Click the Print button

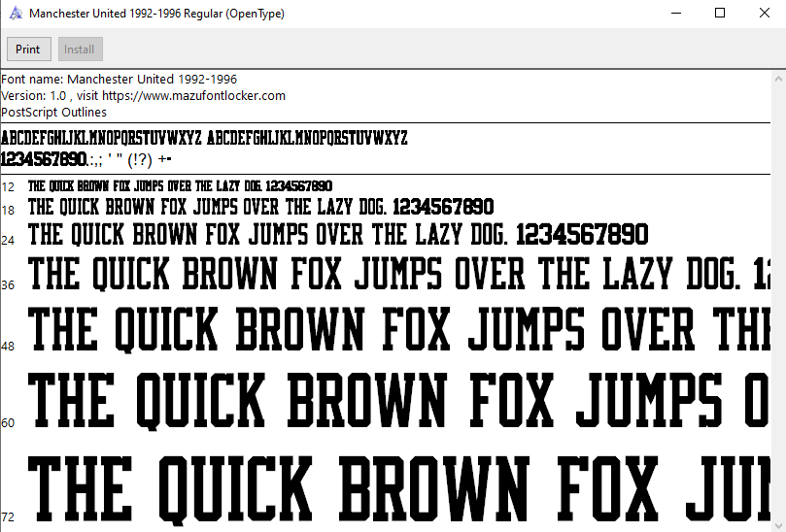click(28, 50)
